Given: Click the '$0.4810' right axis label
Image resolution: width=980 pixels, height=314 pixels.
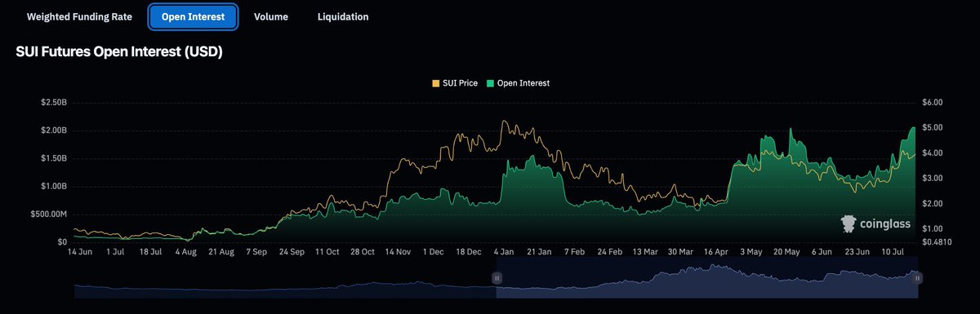Looking at the screenshot, I should 936,242.
